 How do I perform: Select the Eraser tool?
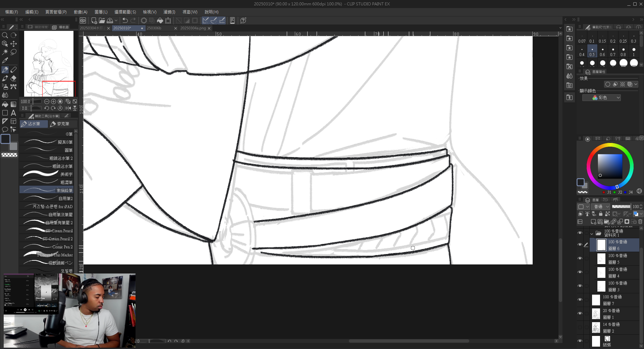coord(13,78)
